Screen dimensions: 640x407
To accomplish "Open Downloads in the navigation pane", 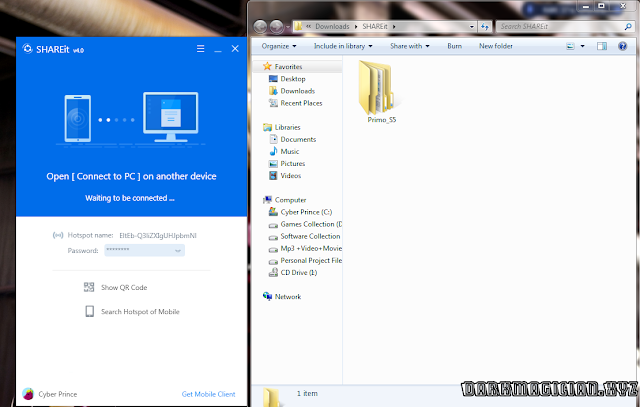I will pyautogui.click(x=298, y=91).
